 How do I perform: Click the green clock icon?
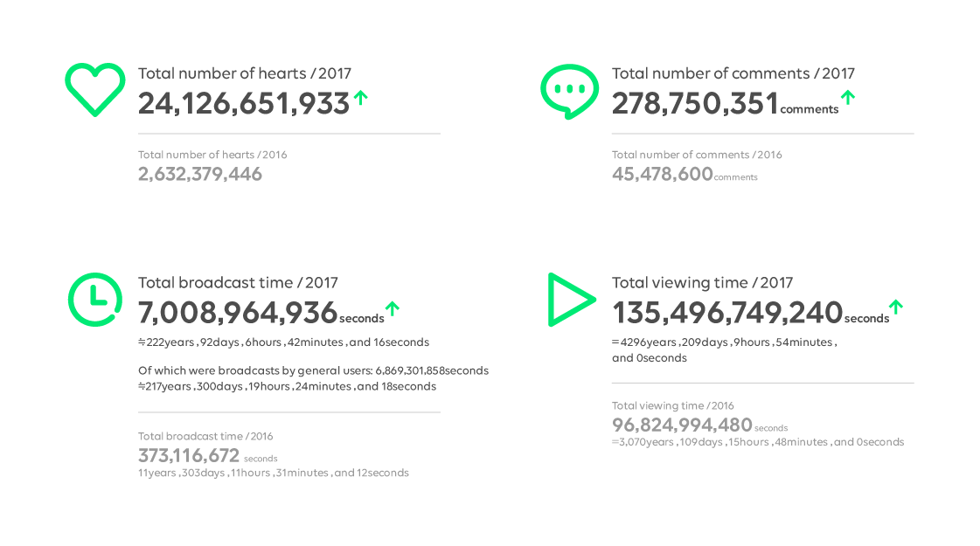click(x=95, y=299)
